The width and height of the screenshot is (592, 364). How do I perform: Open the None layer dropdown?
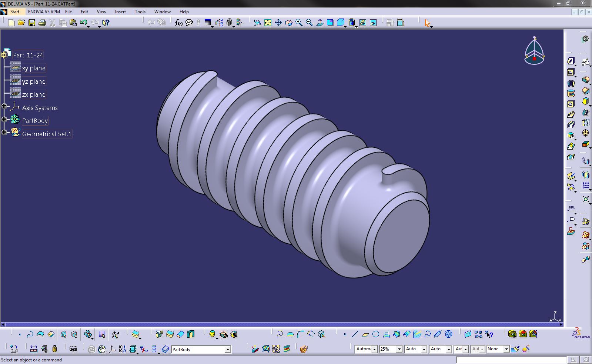(x=506, y=349)
